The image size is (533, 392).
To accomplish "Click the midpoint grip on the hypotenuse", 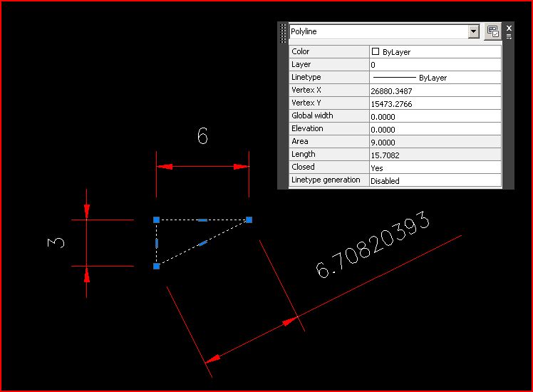I will 202,243.
